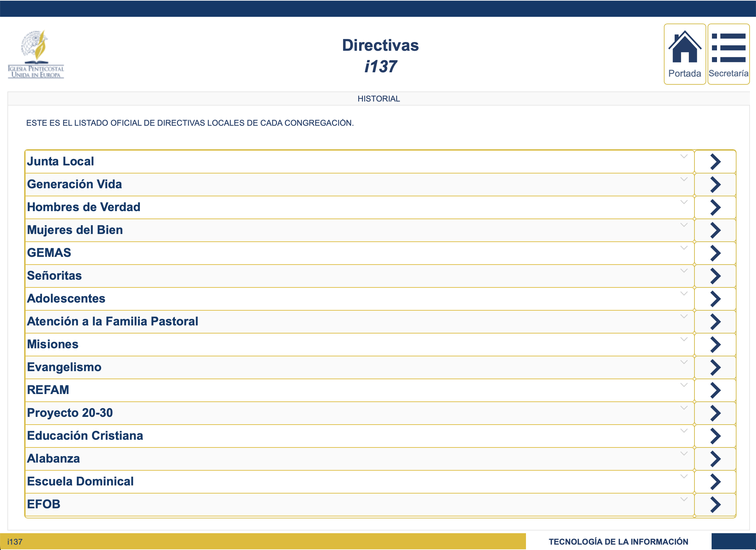Screen dimensions: 756x550
Task: Open the Mujeres del Bien row
Action: [x=75, y=230]
